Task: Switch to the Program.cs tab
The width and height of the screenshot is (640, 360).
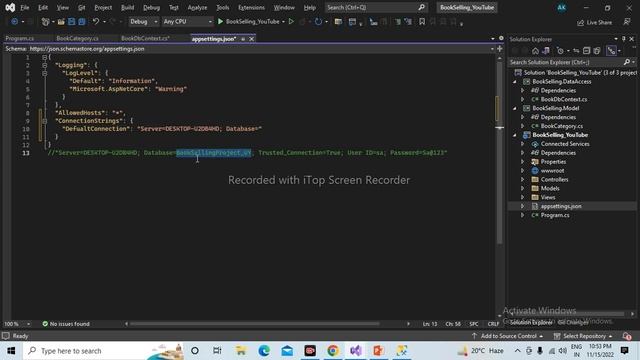Action: tap(20, 38)
